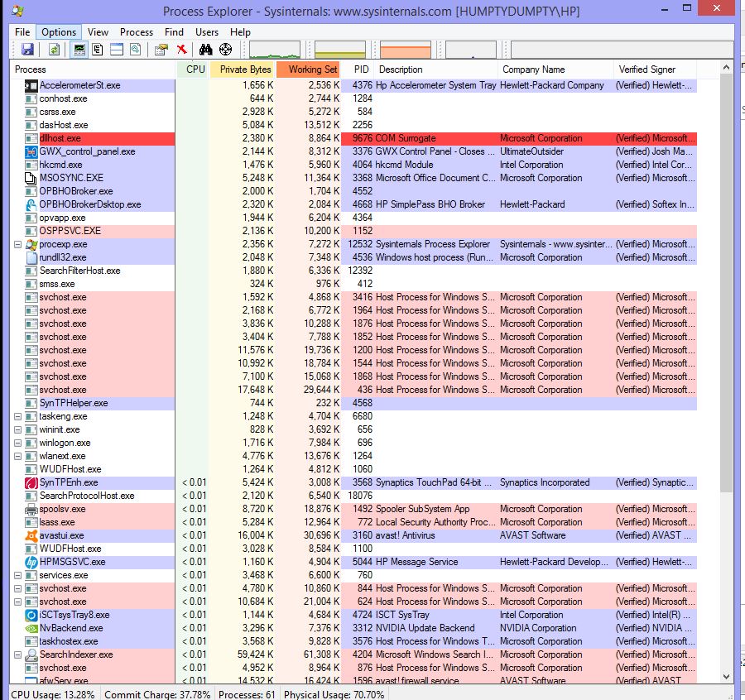Viewport: 745px width, 700px height.
Task: Open the Users menu
Action: [207, 31]
